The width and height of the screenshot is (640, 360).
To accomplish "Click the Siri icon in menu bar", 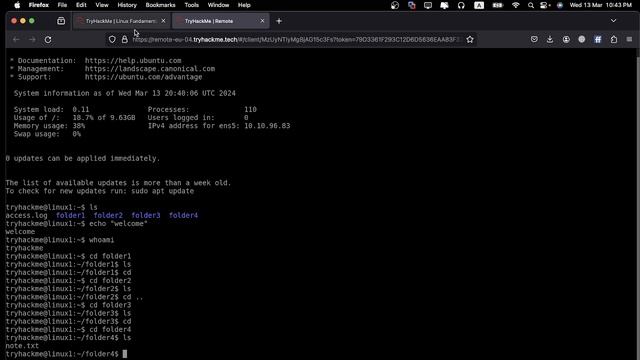I will 560,5.
